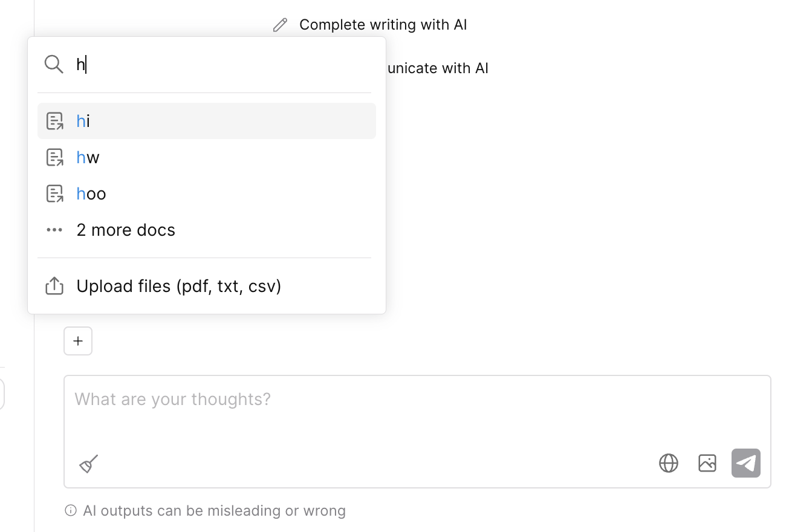Open the plus add-context button

coord(78,341)
